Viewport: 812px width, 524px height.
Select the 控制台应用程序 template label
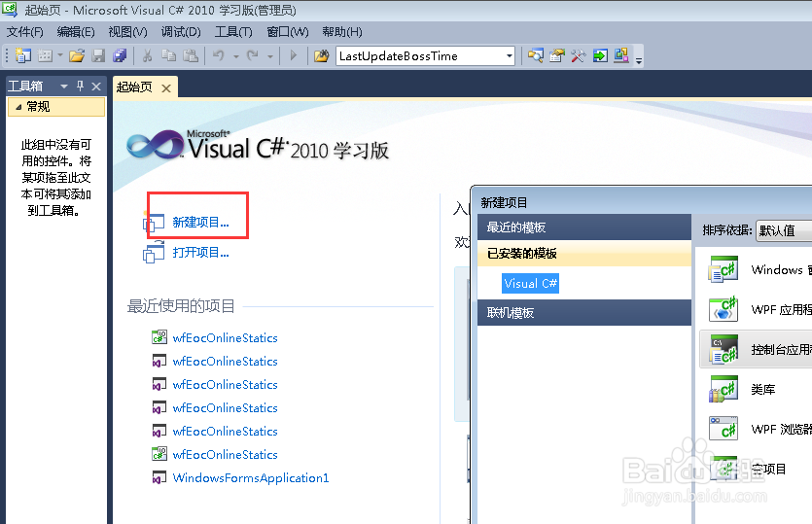[x=782, y=350]
